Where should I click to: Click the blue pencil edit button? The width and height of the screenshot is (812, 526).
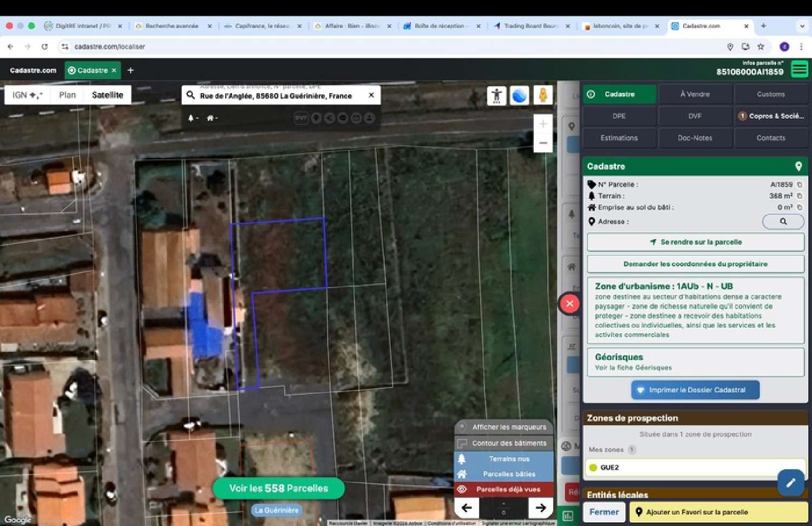(x=790, y=482)
